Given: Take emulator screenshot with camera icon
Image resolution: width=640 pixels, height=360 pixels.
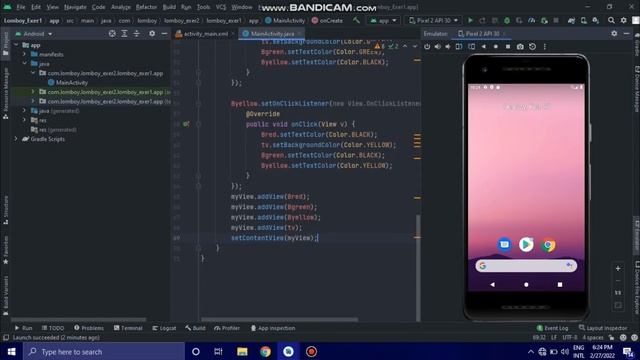Looking at the screenshot, I should coord(520,47).
